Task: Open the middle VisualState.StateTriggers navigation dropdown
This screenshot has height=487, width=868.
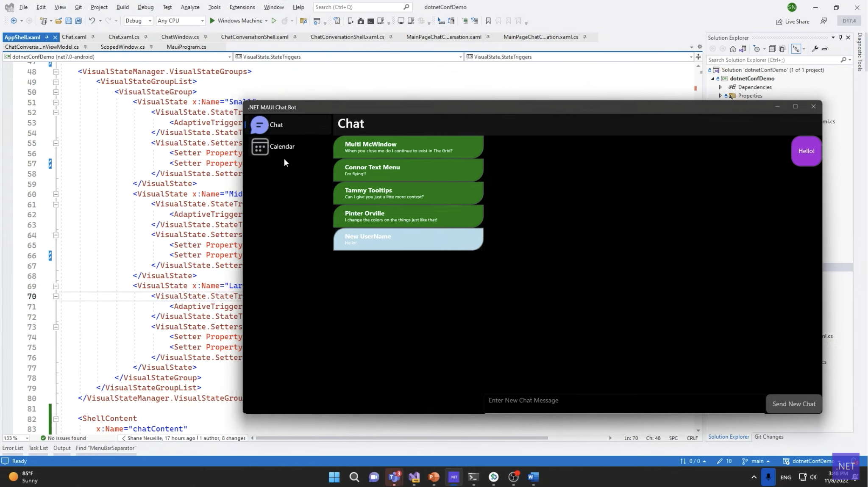Action: pos(348,57)
